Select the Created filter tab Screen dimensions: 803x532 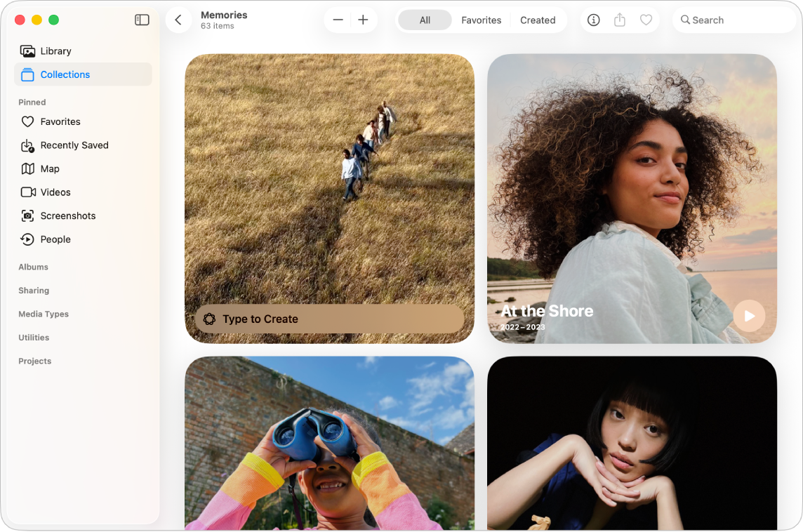tap(538, 20)
